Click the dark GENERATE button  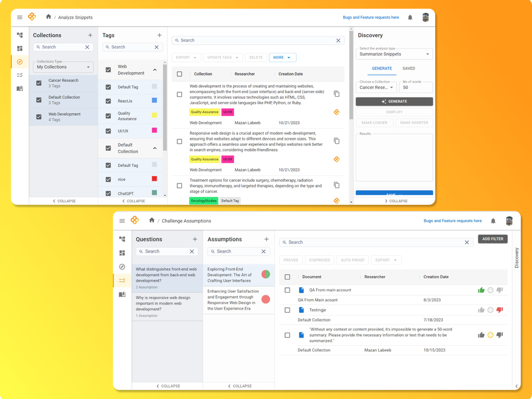point(394,102)
